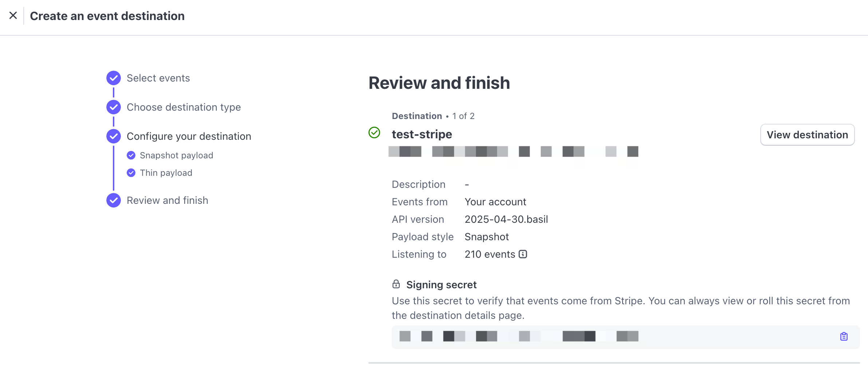Viewport: 868px width, 372px height.
Task: Close the Create an event destination dialog
Action: [x=13, y=16]
